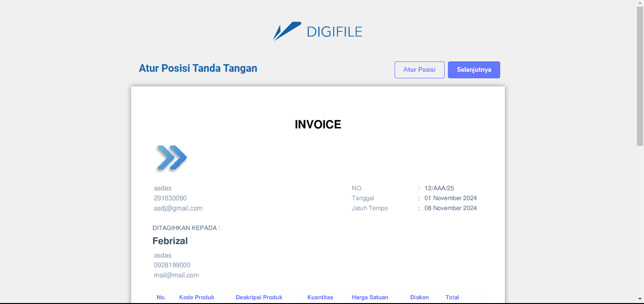Click the Atur Posisi Tanda Tangan heading

[x=198, y=68]
